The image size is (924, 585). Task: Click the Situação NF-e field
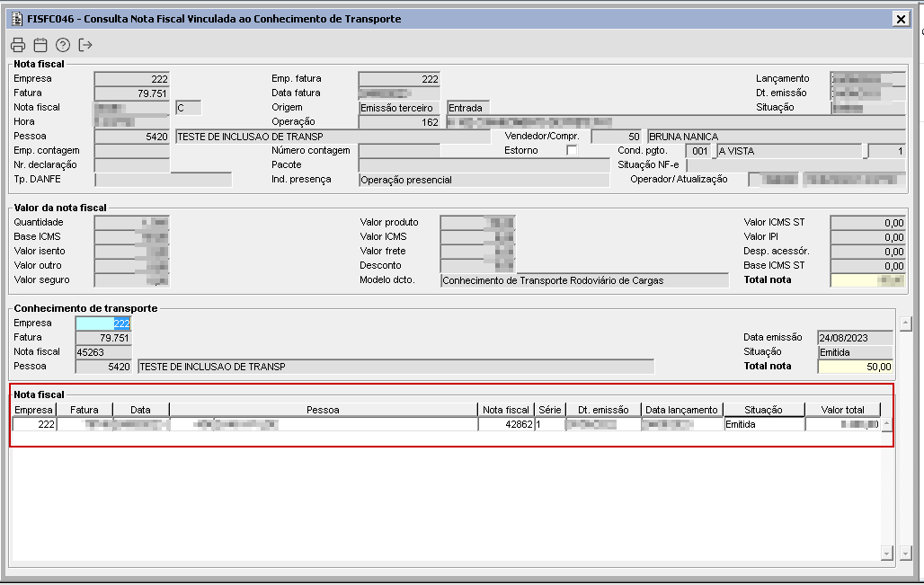tap(795, 165)
